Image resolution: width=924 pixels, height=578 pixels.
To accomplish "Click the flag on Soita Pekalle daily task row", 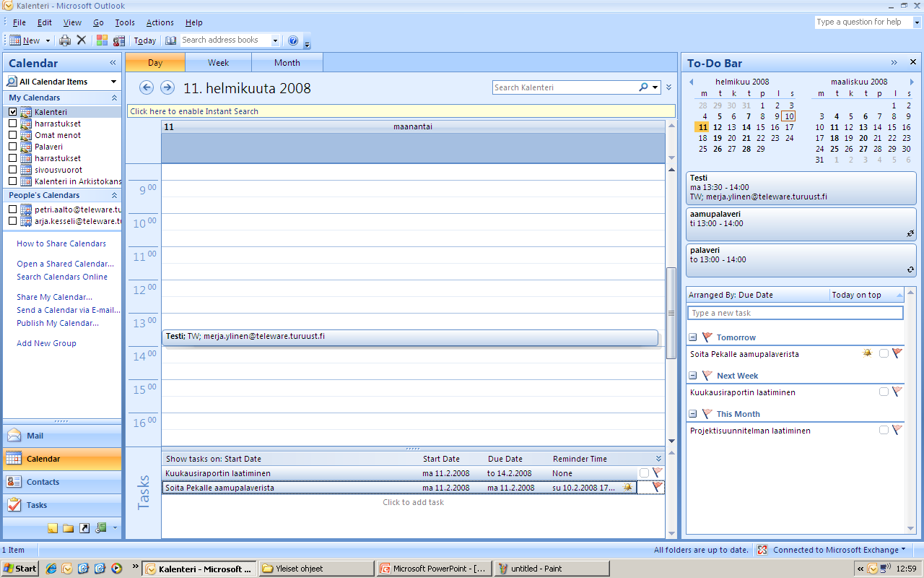I will [657, 488].
